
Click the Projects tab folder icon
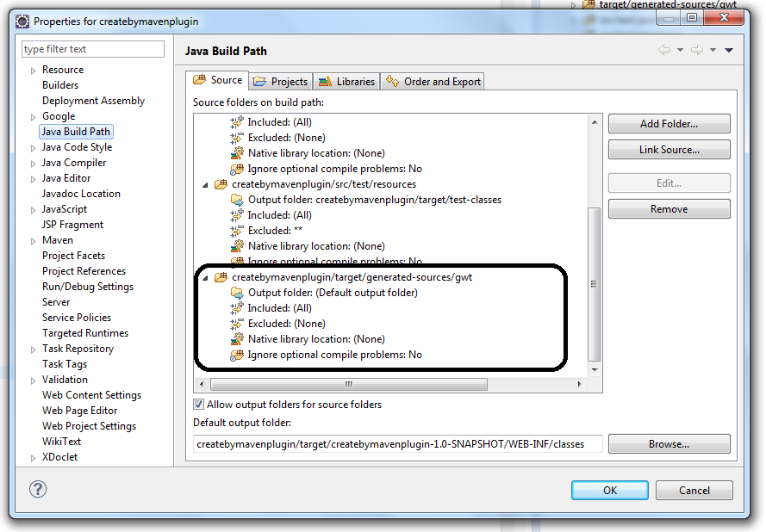coord(259,82)
